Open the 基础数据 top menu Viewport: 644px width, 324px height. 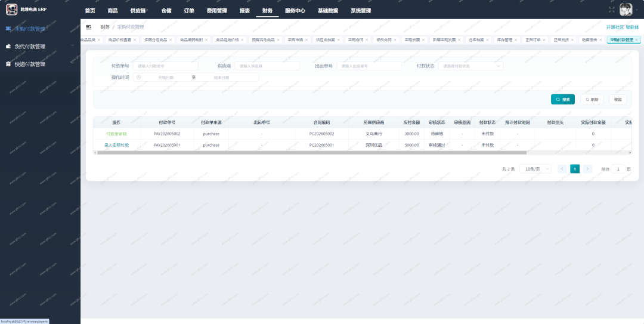[328, 11]
